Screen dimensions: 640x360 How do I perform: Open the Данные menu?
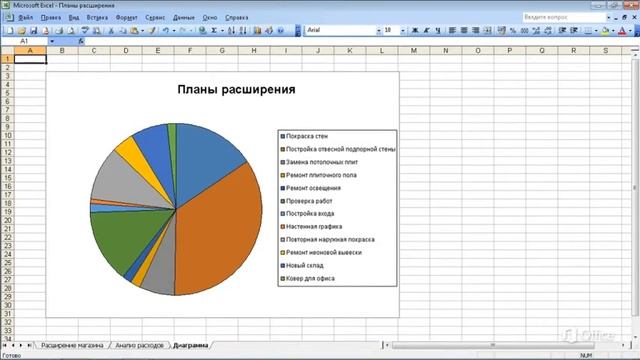pyautogui.click(x=184, y=18)
